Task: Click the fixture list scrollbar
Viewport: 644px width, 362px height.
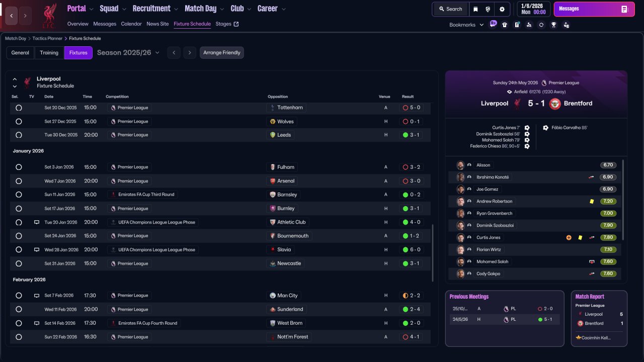Action: [433, 253]
